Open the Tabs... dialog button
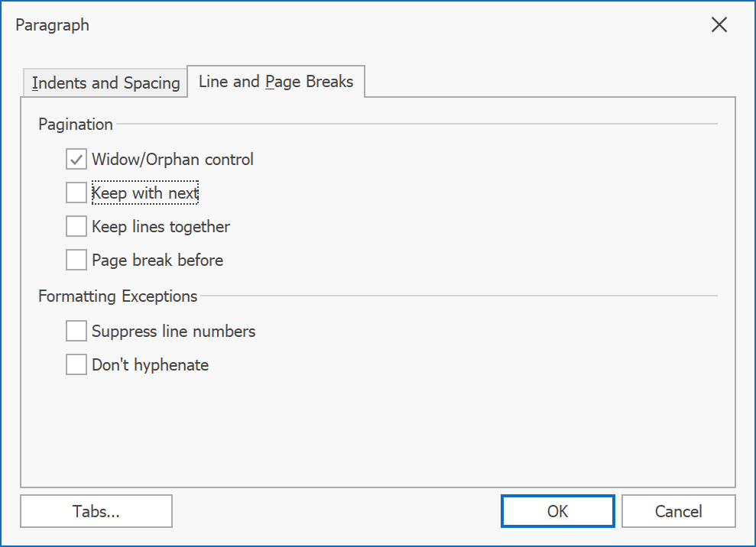Viewport: 756px width, 547px height. pyautogui.click(x=96, y=511)
